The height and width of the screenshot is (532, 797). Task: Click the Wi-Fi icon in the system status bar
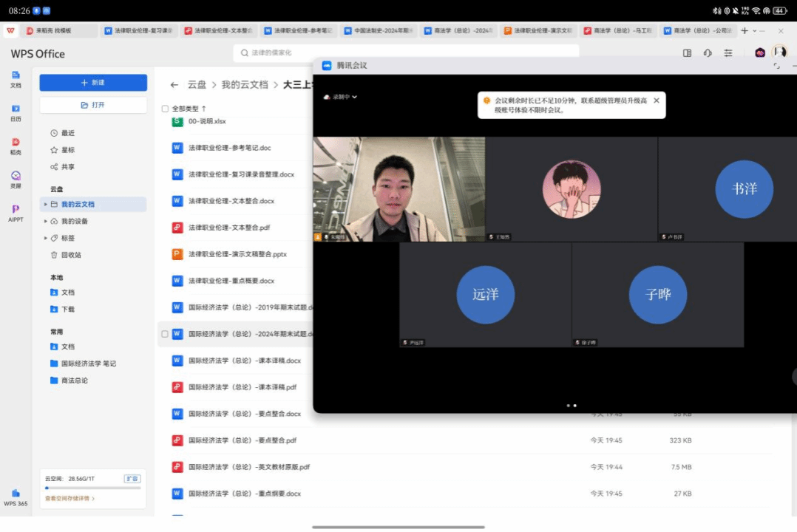(x=756, y=10)
